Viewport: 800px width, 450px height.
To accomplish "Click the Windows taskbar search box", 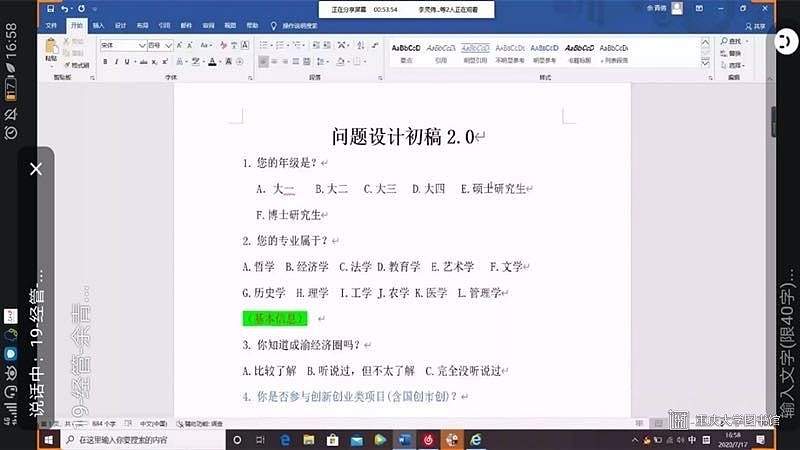I will [140, 440].
